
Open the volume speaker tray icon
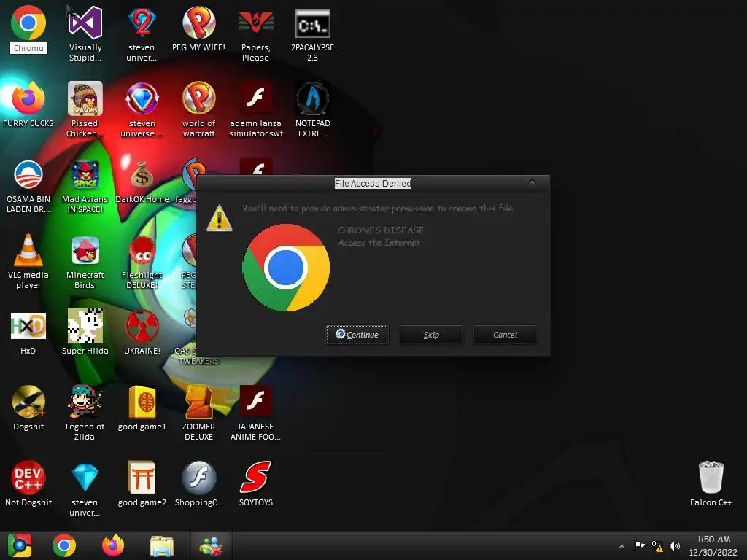(675, 546)
